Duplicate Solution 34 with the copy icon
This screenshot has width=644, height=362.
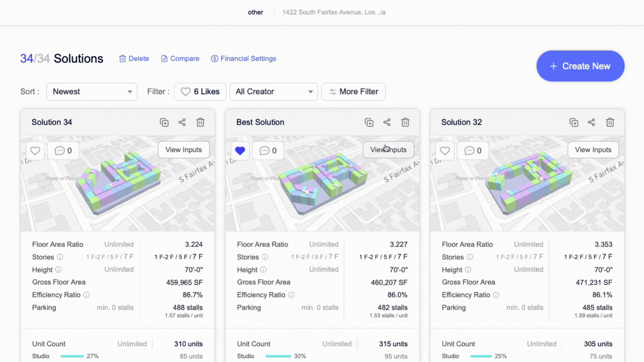pyautogui.click(x=164, y=122)
